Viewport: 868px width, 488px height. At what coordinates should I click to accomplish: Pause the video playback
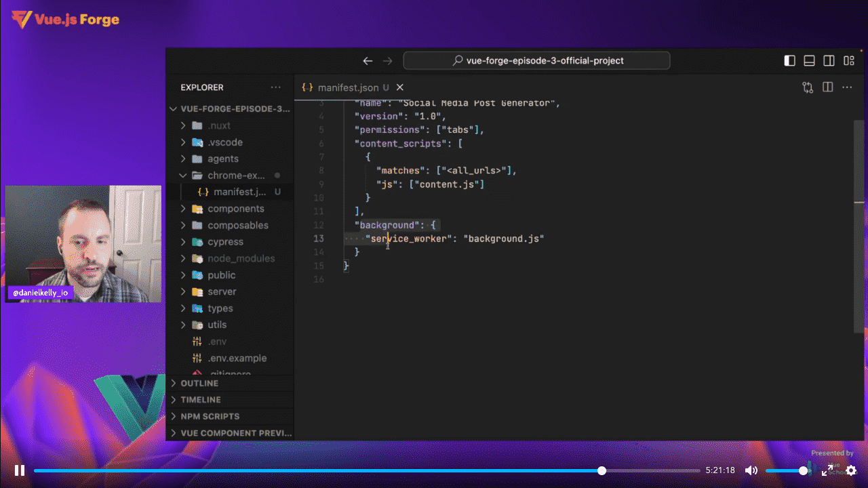coord(20,470)
